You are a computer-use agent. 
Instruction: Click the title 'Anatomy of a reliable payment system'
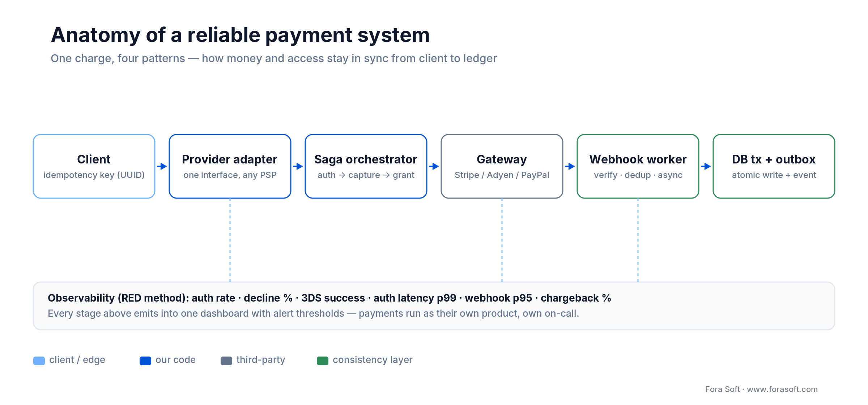(240, 35)
